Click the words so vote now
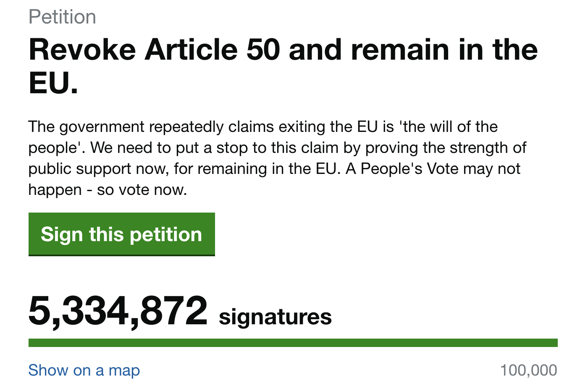This screenshot has width=588, height=389. point(142,190)
